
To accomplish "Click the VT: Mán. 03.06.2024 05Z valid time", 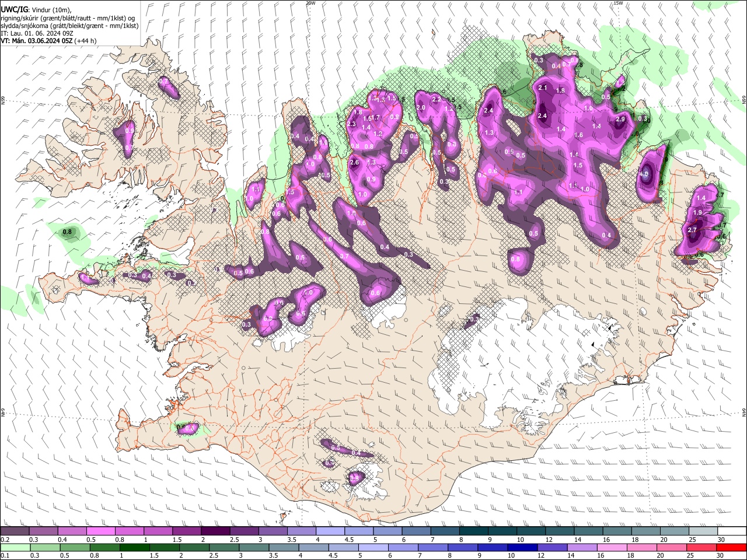I will (x=36, y=41).
